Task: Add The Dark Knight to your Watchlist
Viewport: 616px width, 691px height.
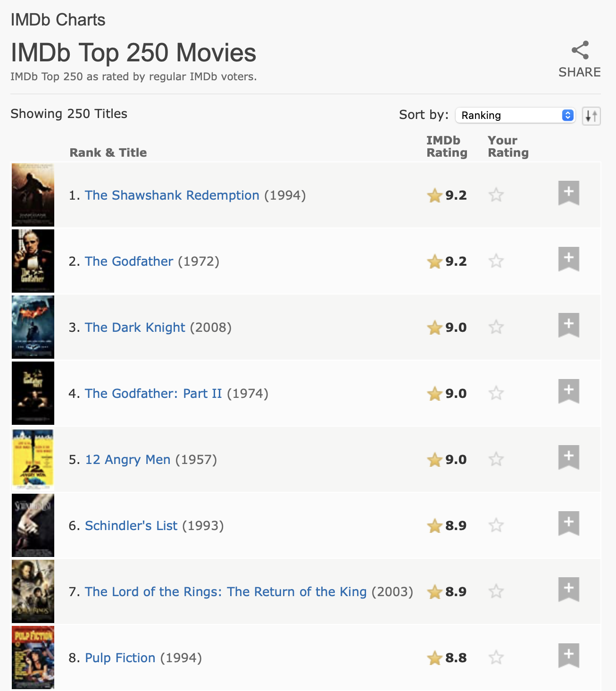Action: 568,326
